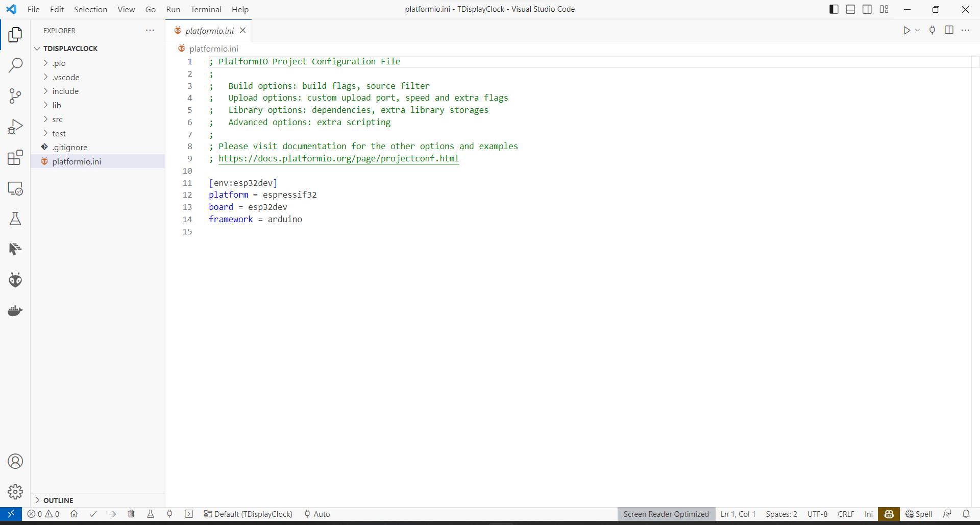
Task: Open the File menu
Action: click(x=34, y=9)
